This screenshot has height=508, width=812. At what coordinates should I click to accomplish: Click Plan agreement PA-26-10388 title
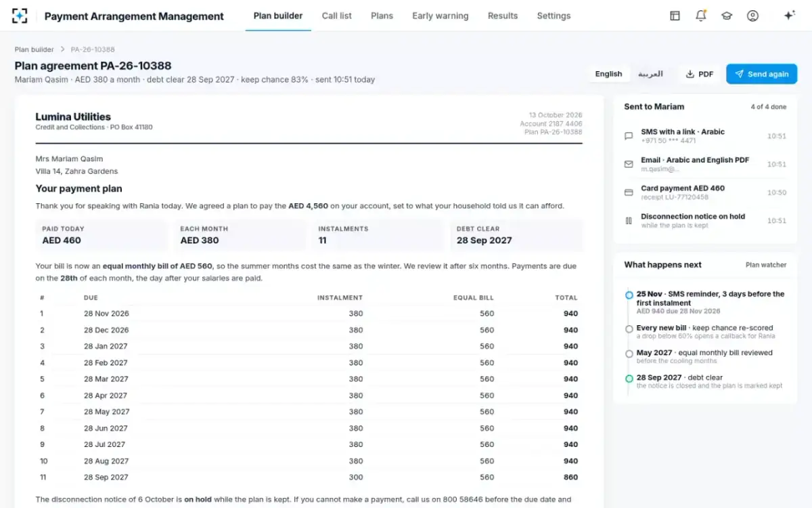tap(93, 66)
